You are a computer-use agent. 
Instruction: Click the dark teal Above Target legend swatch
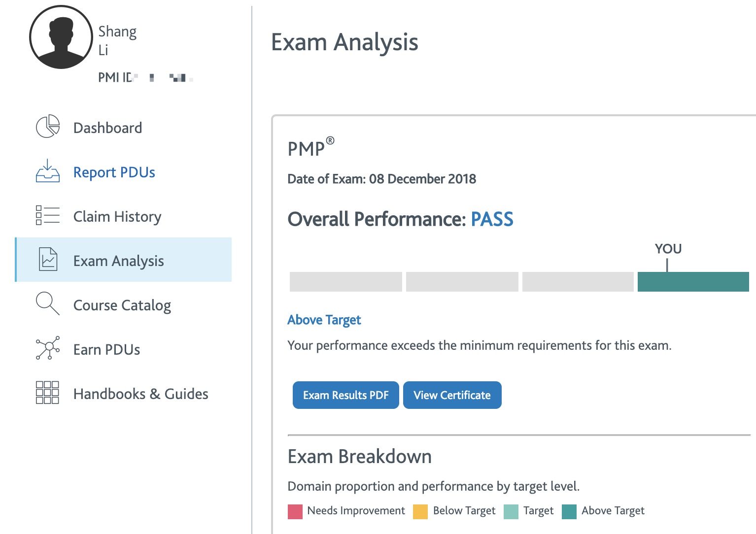coord(569,512)
